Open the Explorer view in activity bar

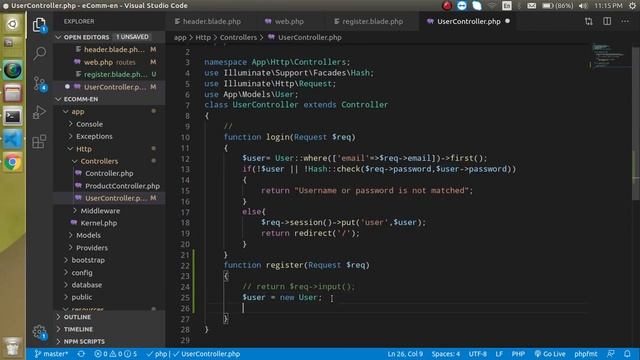pyautogui.click(x=39, y=25)
